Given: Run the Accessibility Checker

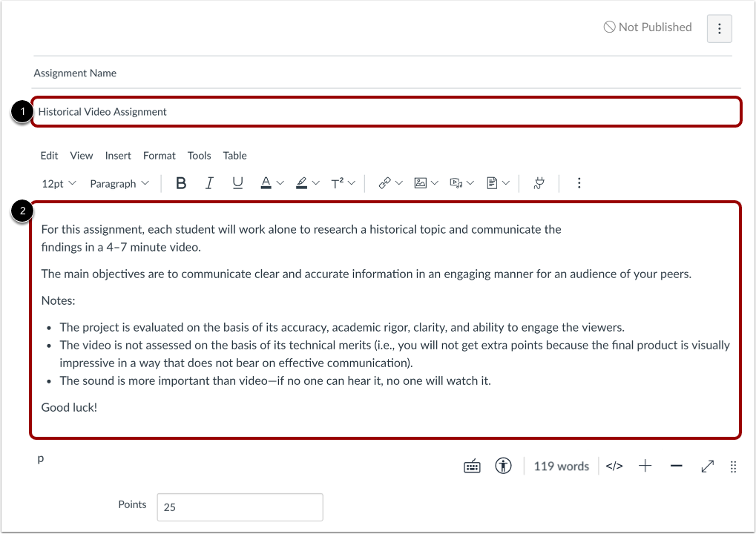Looking at the screenshot, I should 503,466.
